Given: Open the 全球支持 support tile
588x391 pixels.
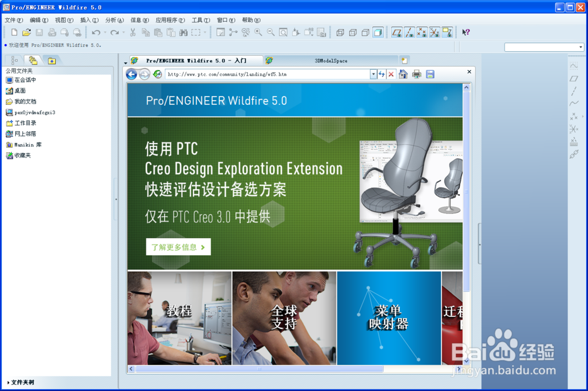Looking at the screenshot, I should [284, 318].
